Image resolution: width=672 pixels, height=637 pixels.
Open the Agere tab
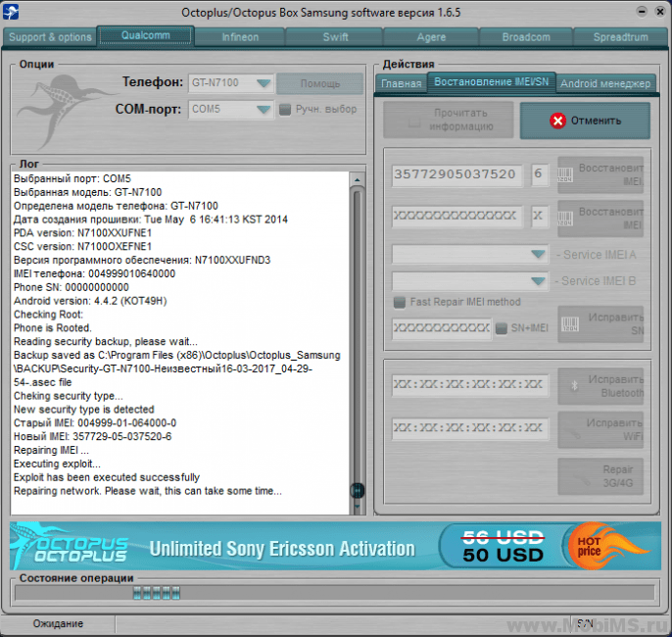point(431,37)
